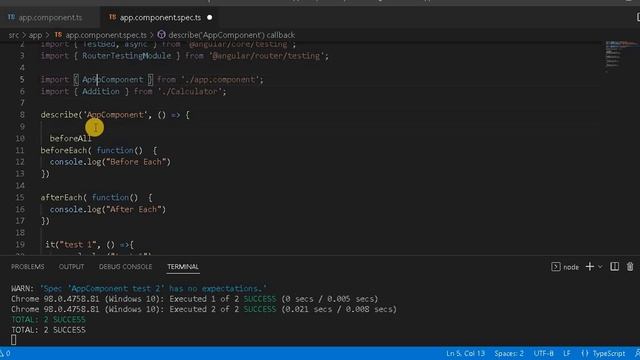
Task: Switch to app.component.ts tab
Action: coord(49,18)
